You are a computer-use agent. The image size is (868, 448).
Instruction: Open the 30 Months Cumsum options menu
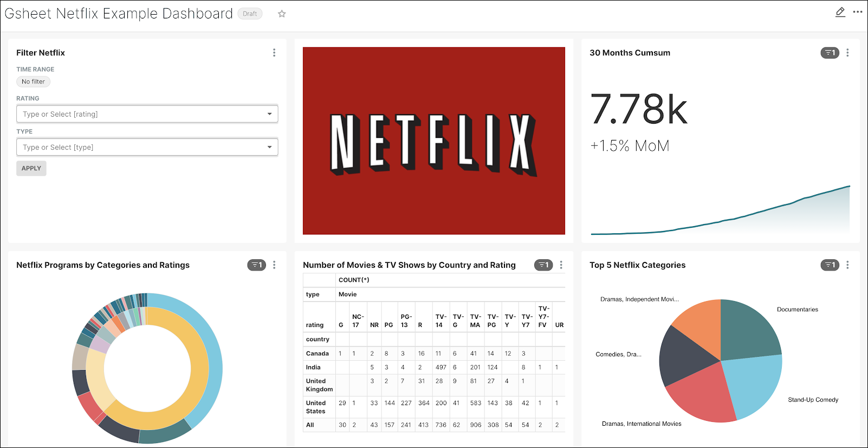point(847,53)
